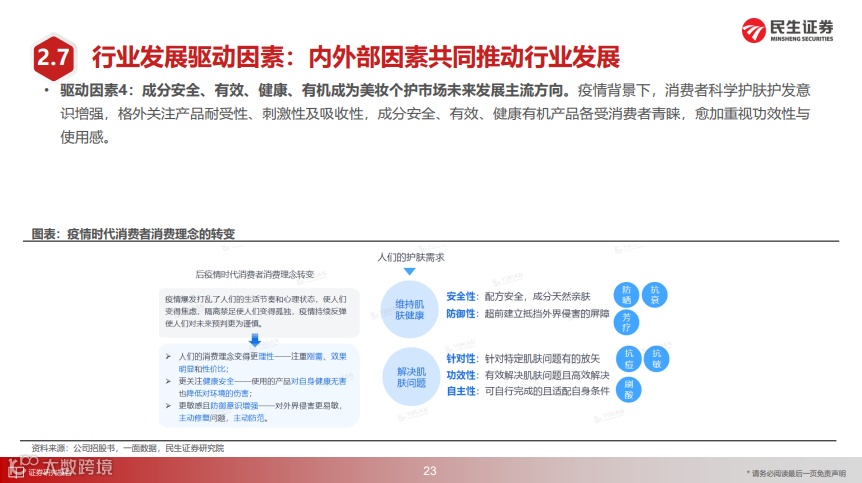Click the 功效性 label
862x483 pixels.
point(460,375)
